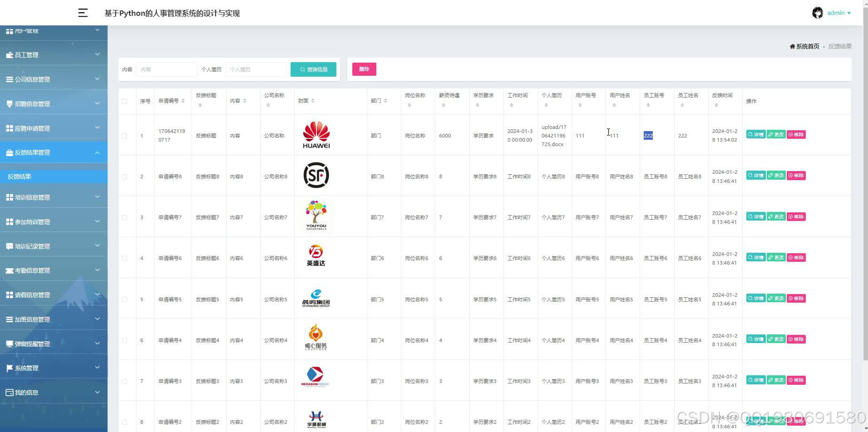The height and width of the screenshot is (432, 868).
Task: Focus the 个人简历 search input
Action: [256, 69]
